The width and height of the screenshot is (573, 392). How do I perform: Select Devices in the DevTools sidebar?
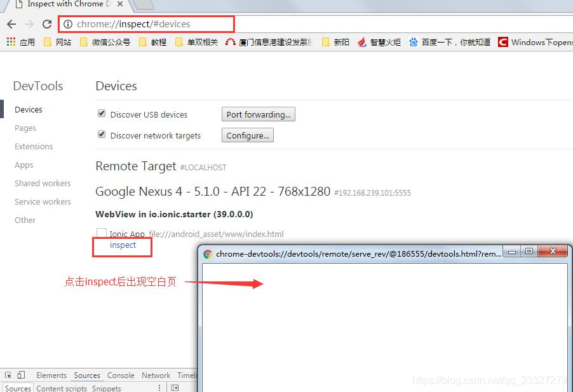(x=29, y=110)
